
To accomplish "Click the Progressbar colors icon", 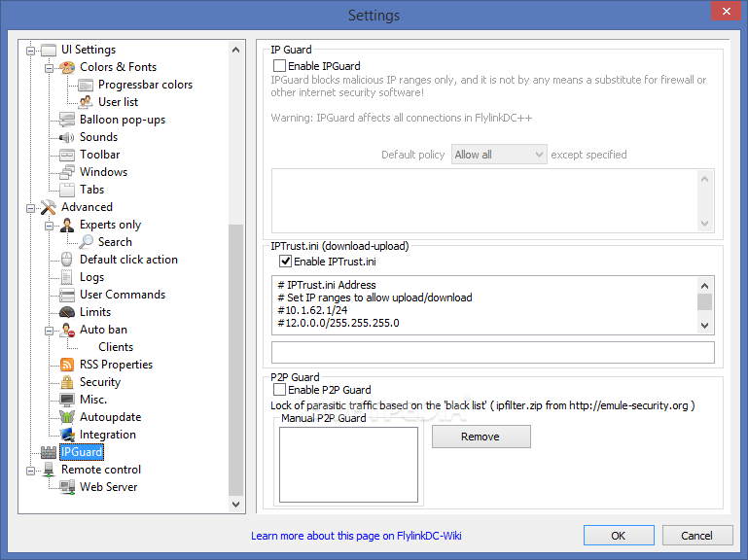I will tap(86, 85).
